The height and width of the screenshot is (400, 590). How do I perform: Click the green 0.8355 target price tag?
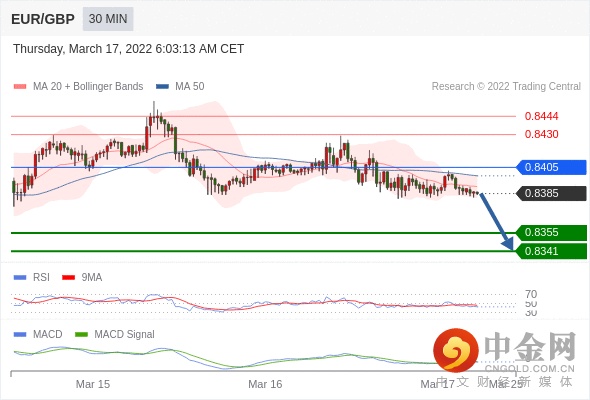pos(551,233)
